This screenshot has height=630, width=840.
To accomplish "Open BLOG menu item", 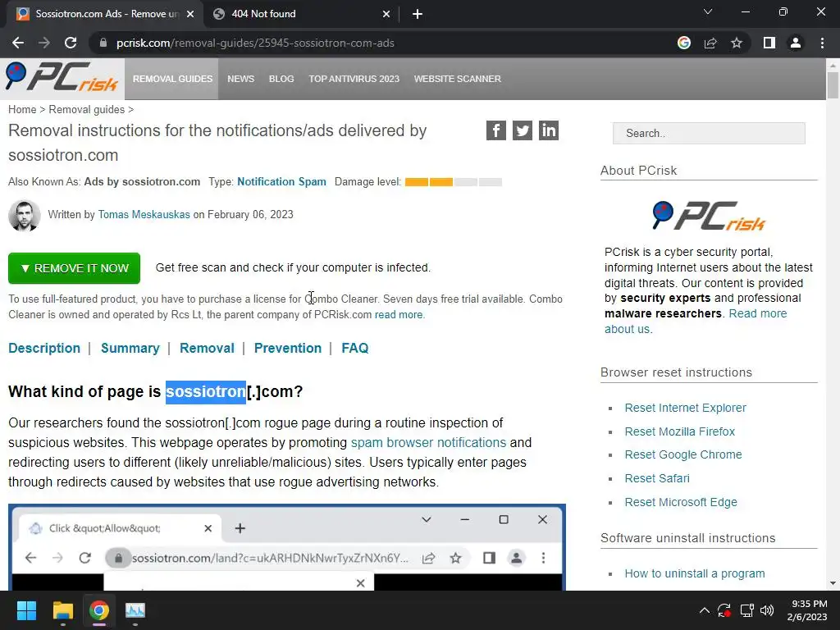I will click(x=281, y=79).
